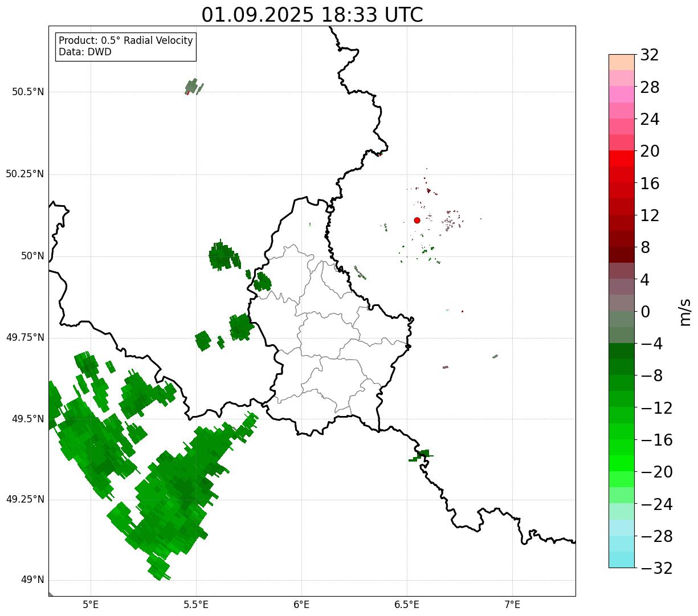Click the gray-green echo patch near 50.5°N 5.5°E
The height and width of the screenshot is (616, 698).
pyautogui.click(x=193, y=87)
